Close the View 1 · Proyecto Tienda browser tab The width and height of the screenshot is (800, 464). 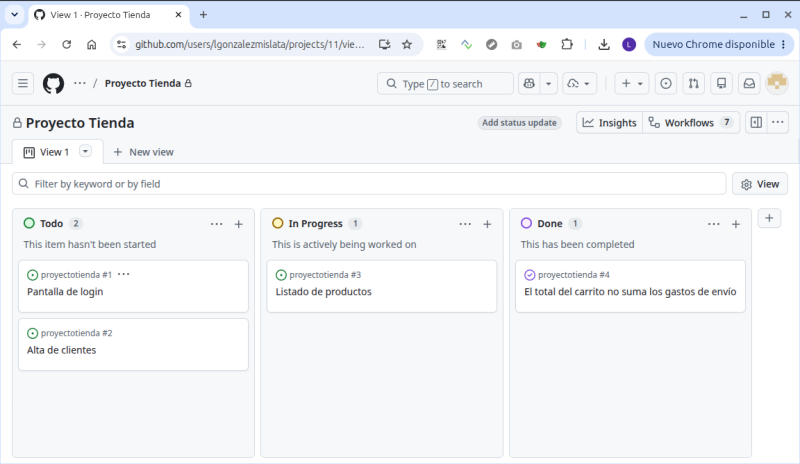[x=178, y=15]
